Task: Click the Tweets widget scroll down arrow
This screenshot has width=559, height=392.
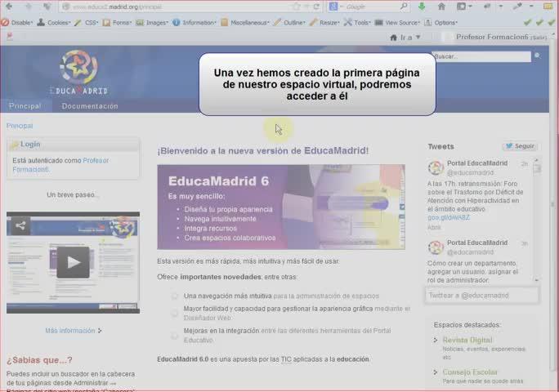Action: tap(537, 280)
